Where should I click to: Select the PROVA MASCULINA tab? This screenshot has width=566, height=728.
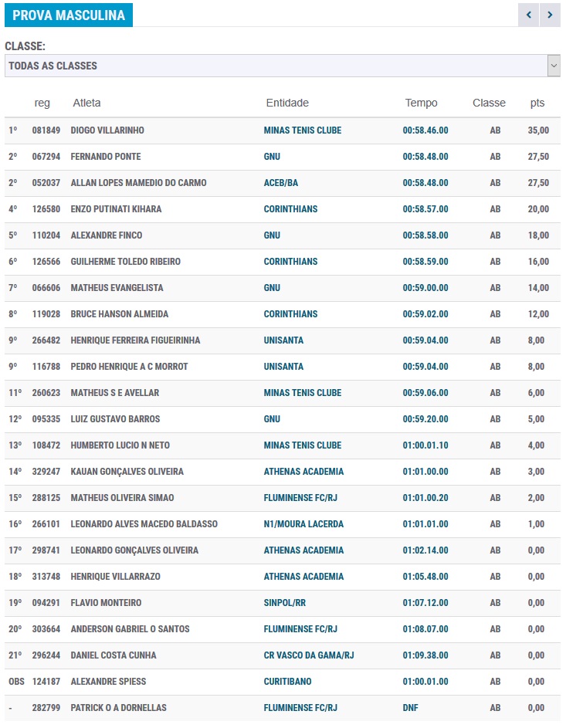(69, 15)
